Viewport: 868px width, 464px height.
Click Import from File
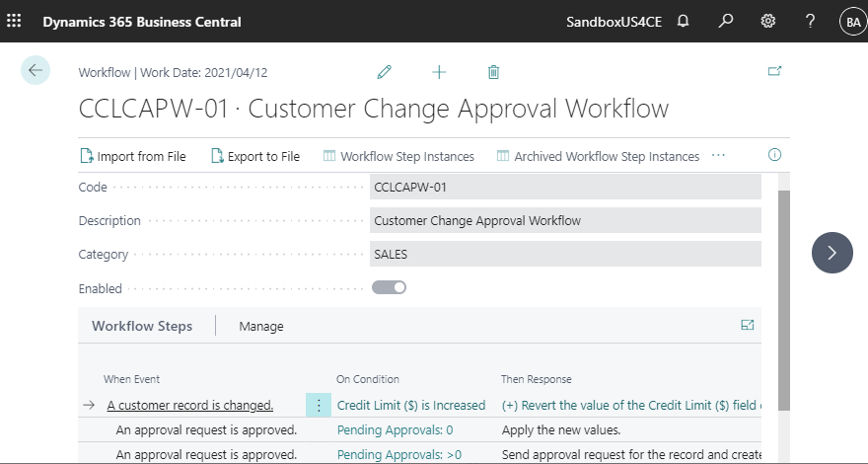(133, 156)
